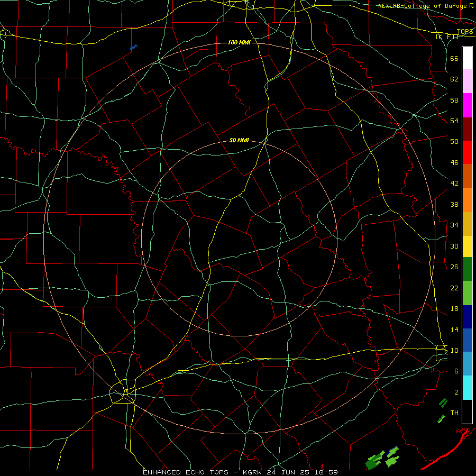Screen dimensions: 476x476
Task: Click the magenta legend swatch
Action: pos(467,105)
